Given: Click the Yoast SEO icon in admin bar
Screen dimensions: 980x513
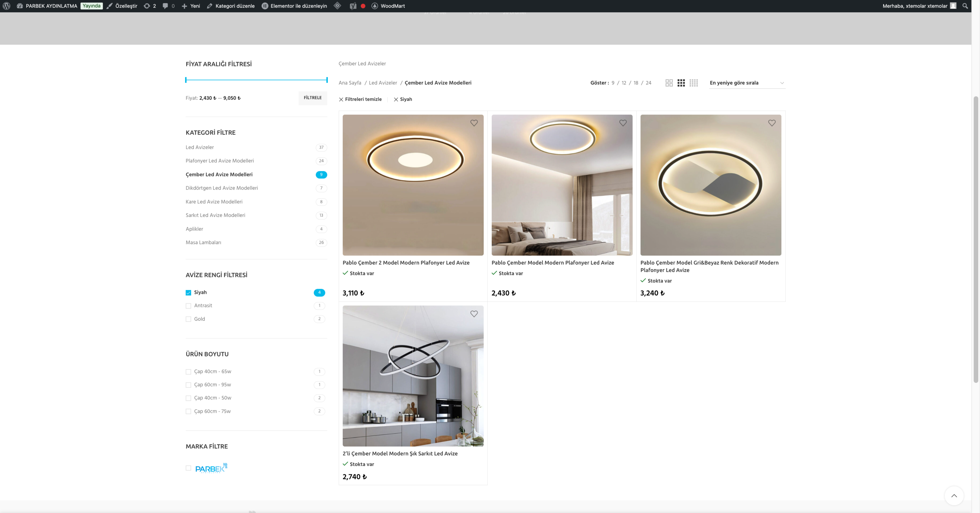Looking at the screenshot, I should coord(353,6).
